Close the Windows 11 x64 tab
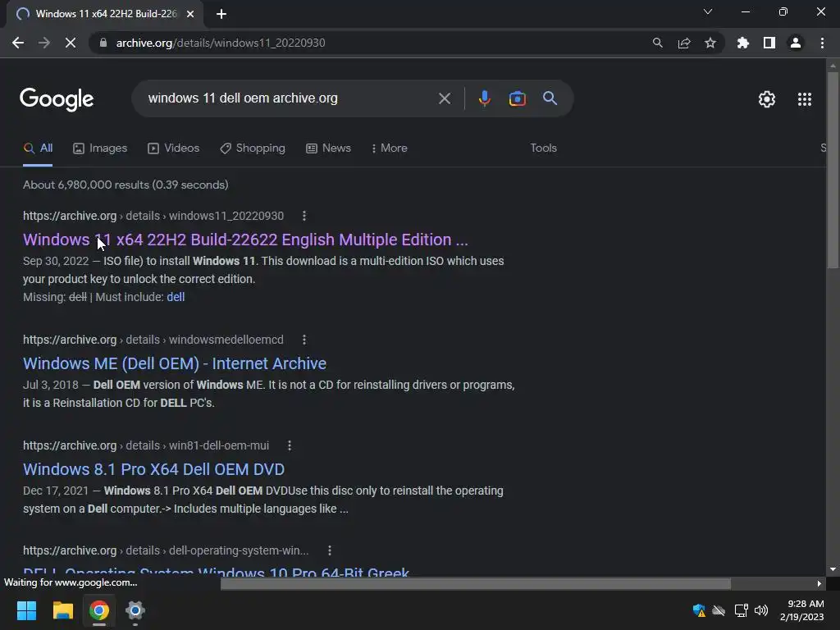This screenshot has width=840, height=630. (x=190, y=14)
